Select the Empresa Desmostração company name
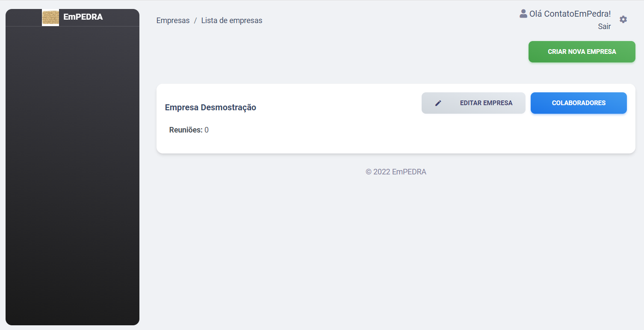The height and width of the screenshot is (330, 644). click(210, 107)
